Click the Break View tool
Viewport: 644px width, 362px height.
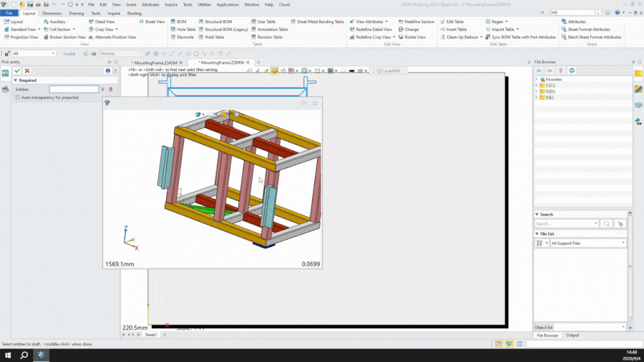(x=152, y=21)
